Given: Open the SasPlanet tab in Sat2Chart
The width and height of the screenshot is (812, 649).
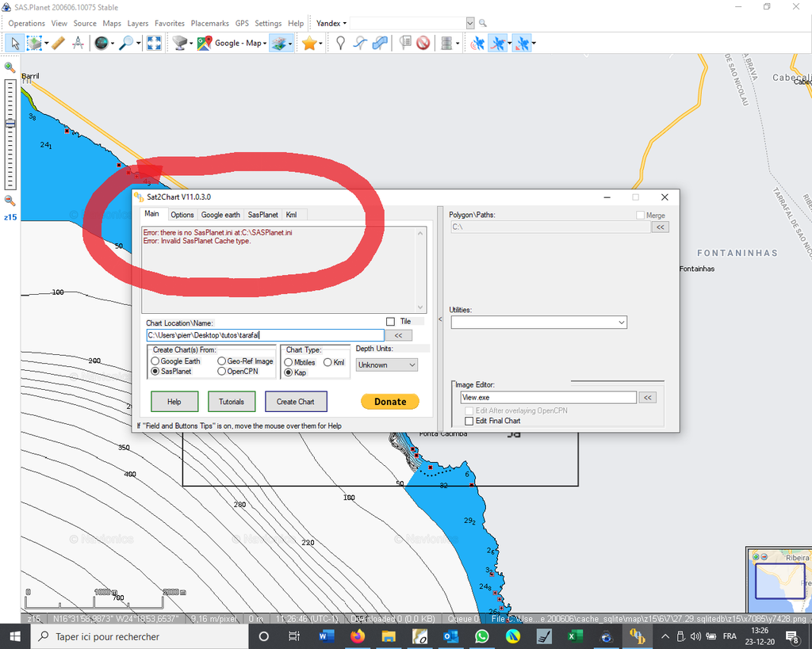Looking at the screenshot, I should [263, 215].
